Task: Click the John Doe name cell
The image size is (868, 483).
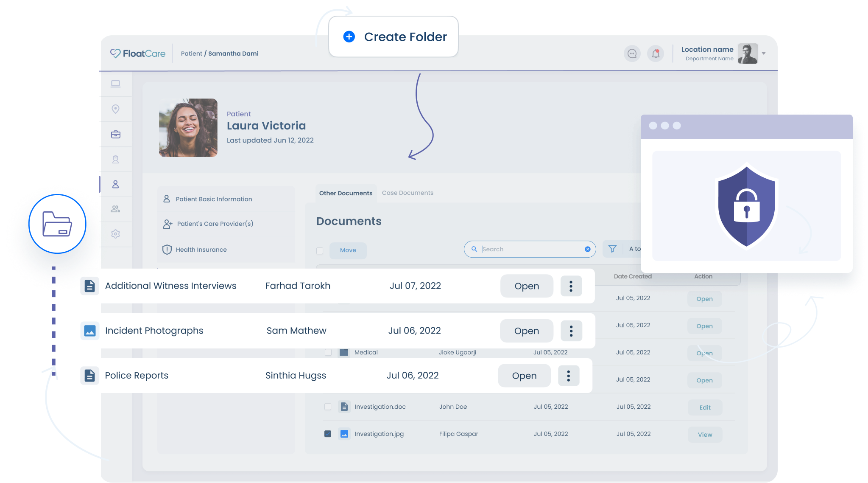Action: (453, 407)
